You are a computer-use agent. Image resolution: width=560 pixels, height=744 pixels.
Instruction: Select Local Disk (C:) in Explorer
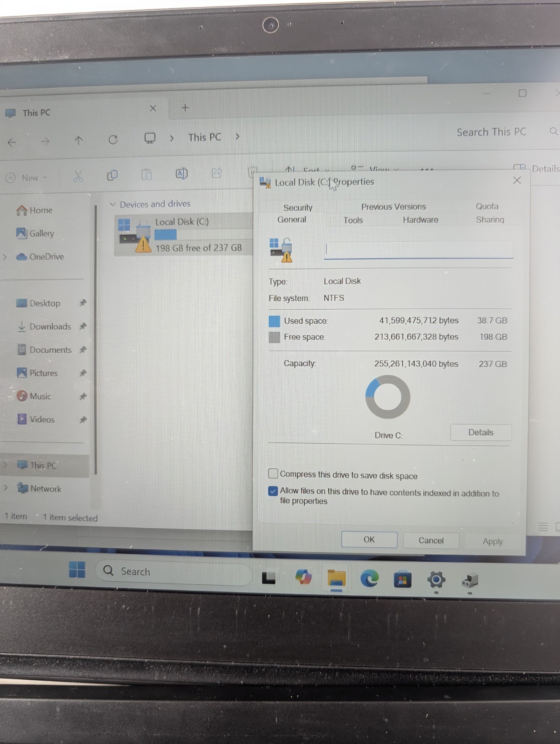coord(183,234)
